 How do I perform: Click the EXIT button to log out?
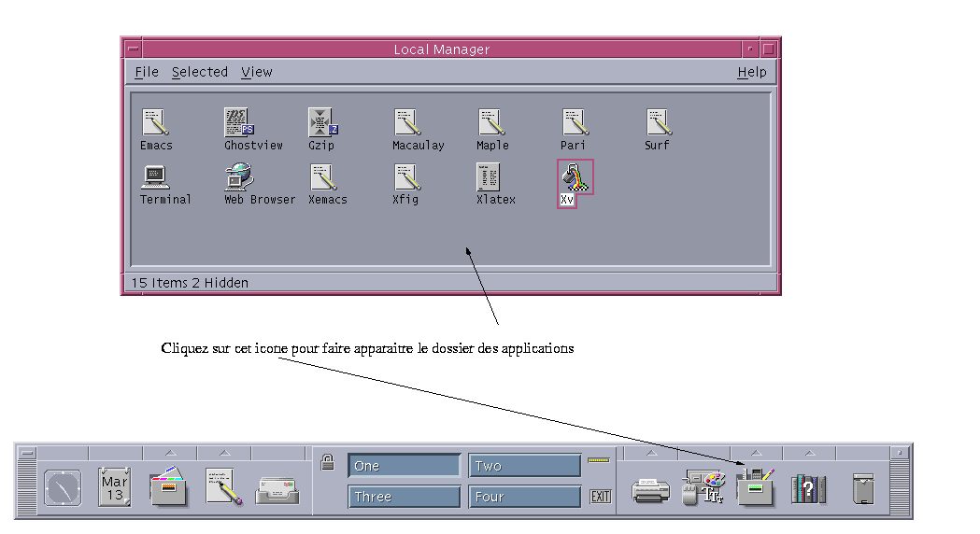click(600, 497)
